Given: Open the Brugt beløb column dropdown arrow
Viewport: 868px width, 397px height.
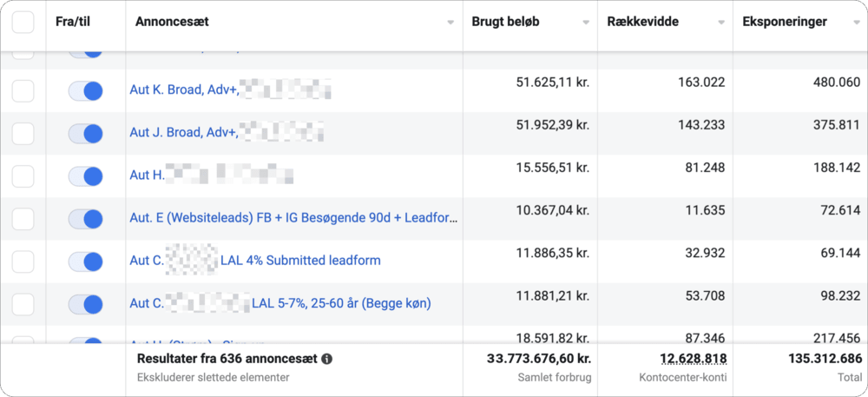Looking at the screenshot, I should click(585, 23).
